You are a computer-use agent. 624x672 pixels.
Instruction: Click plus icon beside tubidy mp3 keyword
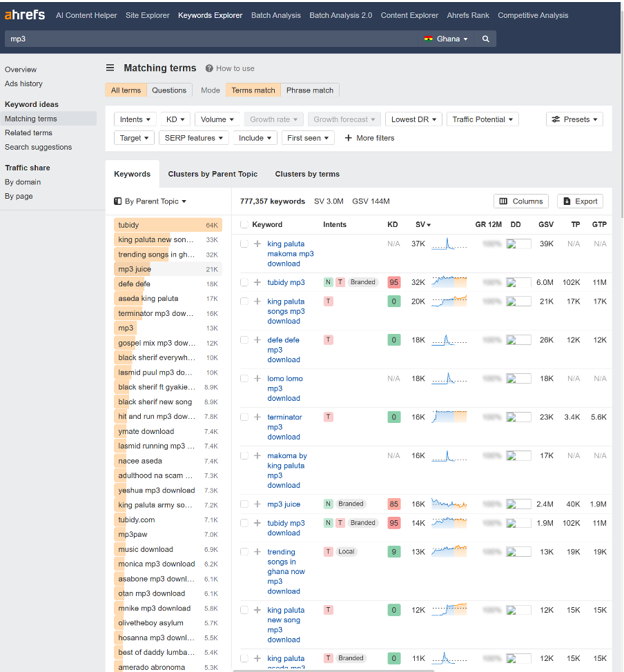257,282
